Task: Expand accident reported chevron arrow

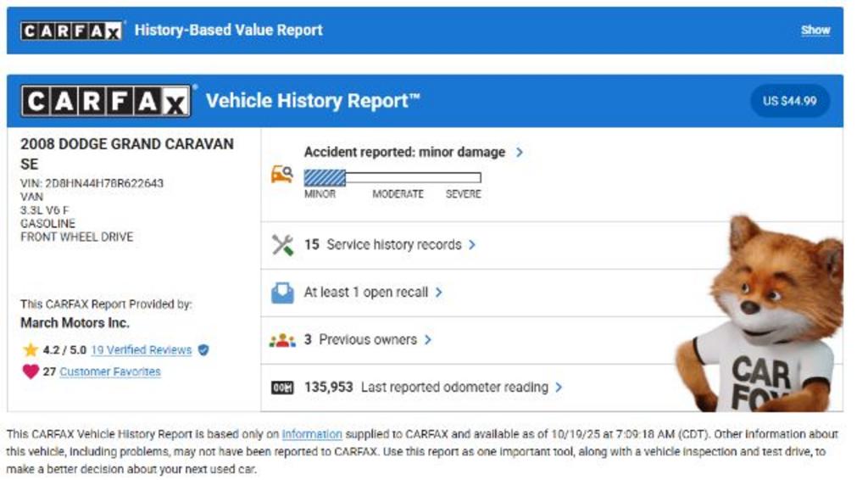Action: [x=520, y=153]
